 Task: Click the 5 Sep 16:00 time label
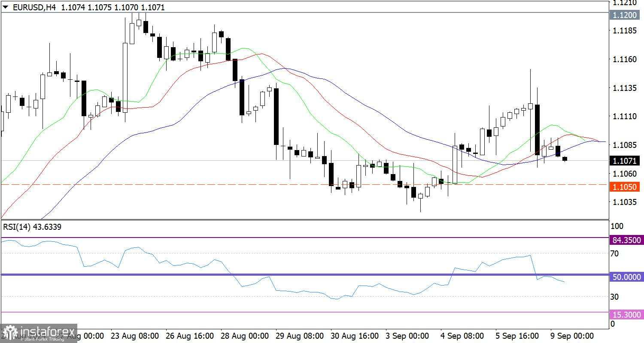[x=518, y=335]
